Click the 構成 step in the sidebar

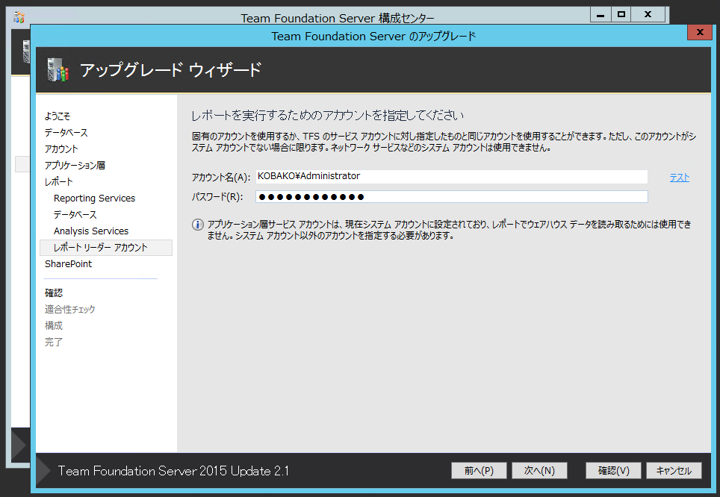click(54, 326)
